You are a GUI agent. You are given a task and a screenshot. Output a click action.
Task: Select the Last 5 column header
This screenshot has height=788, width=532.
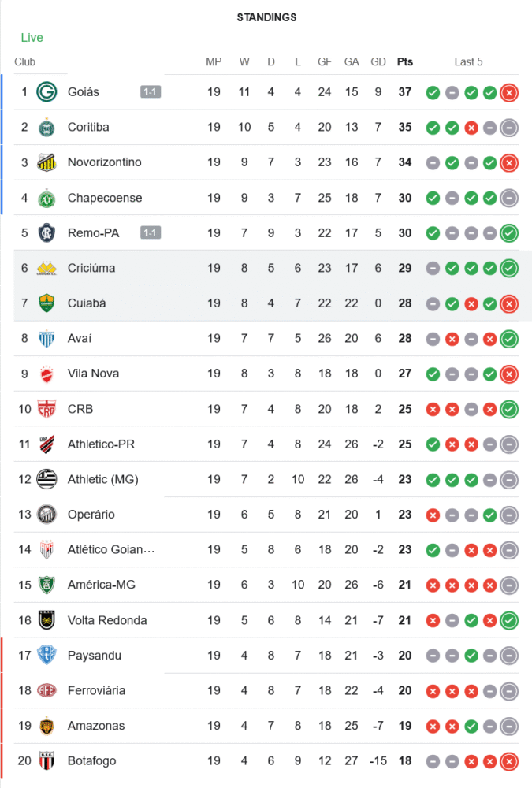pos(468,62)
